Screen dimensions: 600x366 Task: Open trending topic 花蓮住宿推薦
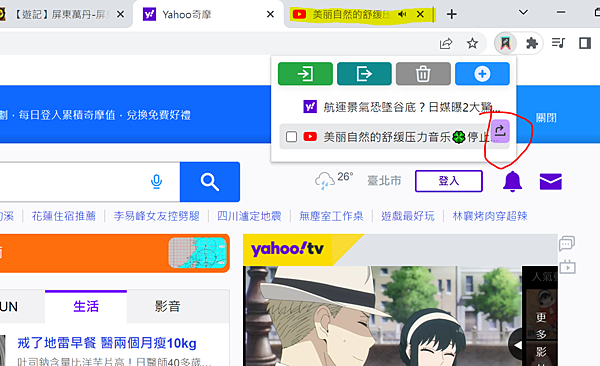(x=64, y=216)
